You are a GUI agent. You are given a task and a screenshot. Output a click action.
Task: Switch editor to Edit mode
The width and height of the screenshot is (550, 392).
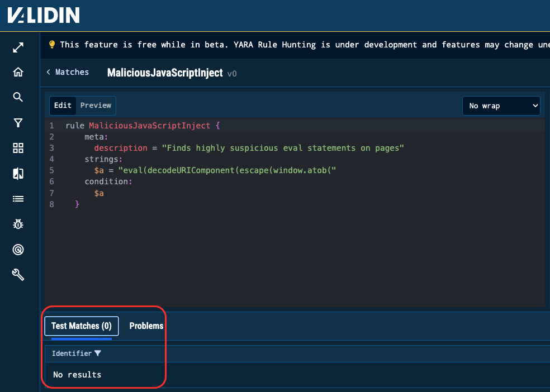(63, 106)
